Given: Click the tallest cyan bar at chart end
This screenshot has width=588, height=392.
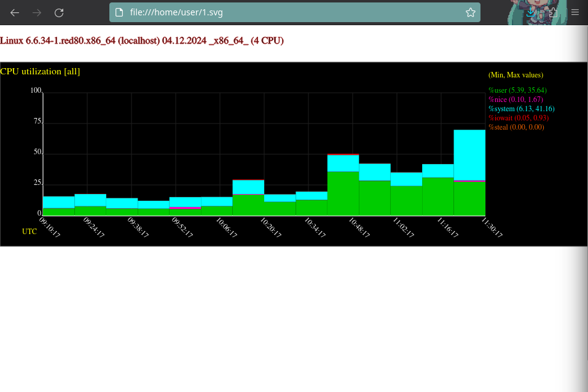Looking at the screenshot, I should pyautogui.click(x=469, y=154).
